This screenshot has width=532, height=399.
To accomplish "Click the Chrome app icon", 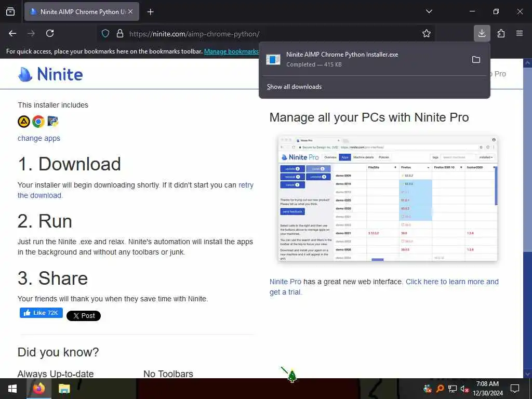I will tap(38, 121).
